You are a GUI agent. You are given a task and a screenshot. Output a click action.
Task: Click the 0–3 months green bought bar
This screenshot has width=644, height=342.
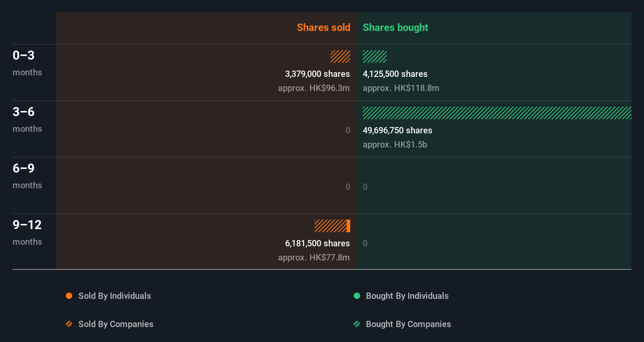pyautogui.click(x=375, y=56)
